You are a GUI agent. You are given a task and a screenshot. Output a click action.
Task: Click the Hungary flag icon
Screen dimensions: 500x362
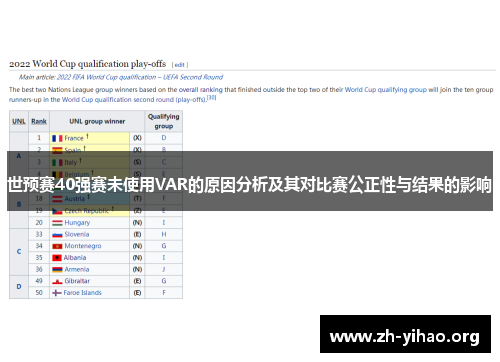coord(57,223)
